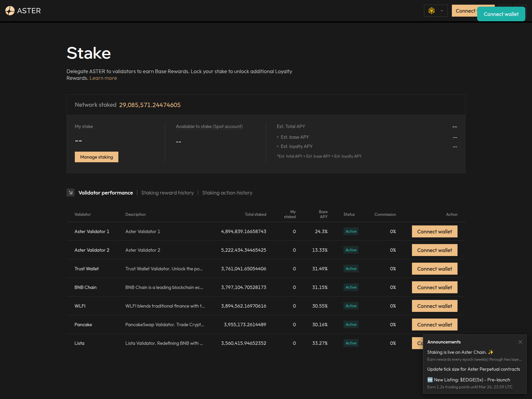Click the Manage staking button
The image size is (532, 399).
point(96,157)
